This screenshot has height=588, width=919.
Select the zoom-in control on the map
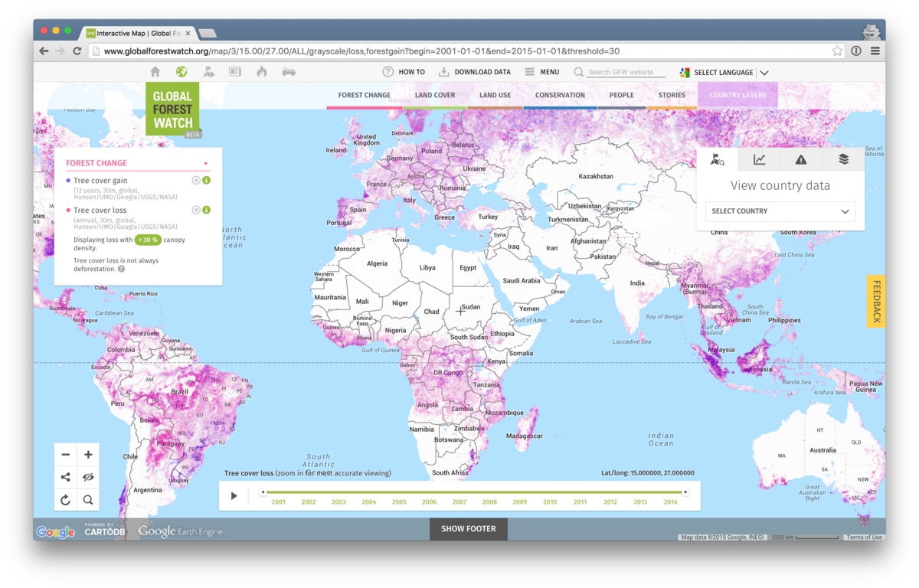point(87,454)
